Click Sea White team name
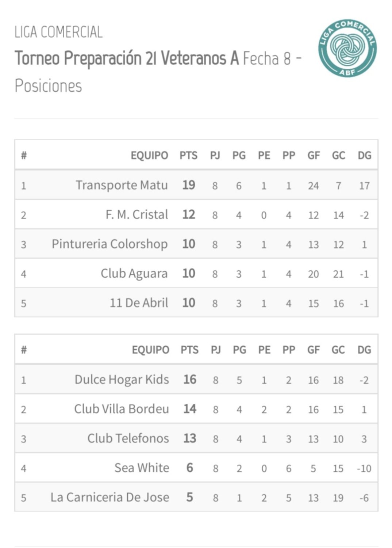This screenshot has width=392, height=548. (x=142, y=468)
